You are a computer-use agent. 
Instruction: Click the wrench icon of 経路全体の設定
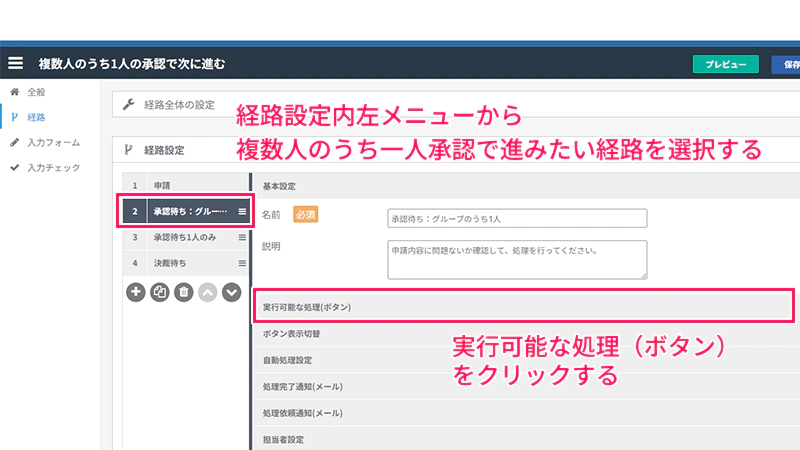[128, 105]
